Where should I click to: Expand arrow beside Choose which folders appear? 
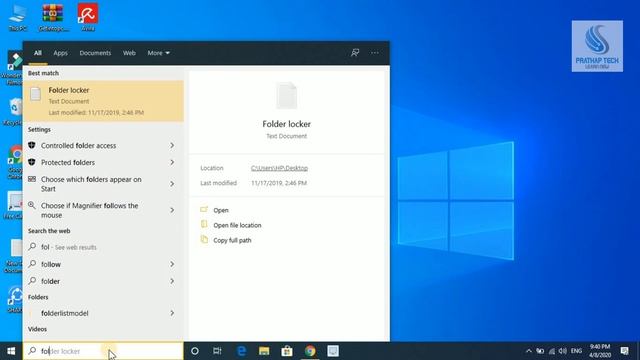coord(172,184)
